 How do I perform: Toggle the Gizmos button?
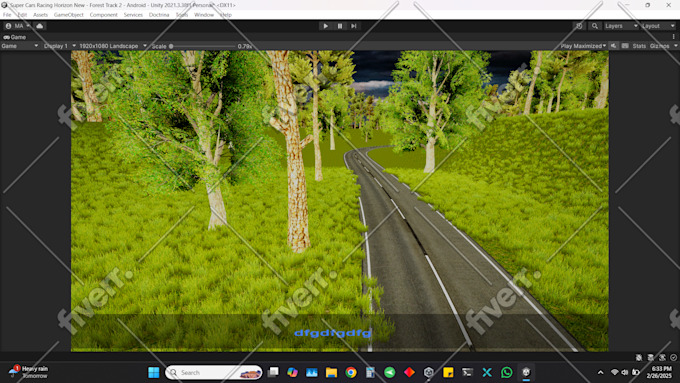[660, 46]
